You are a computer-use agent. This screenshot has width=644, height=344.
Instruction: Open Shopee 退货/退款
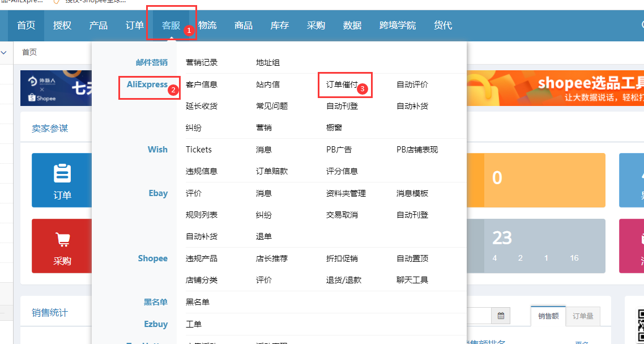pos(344,281)
